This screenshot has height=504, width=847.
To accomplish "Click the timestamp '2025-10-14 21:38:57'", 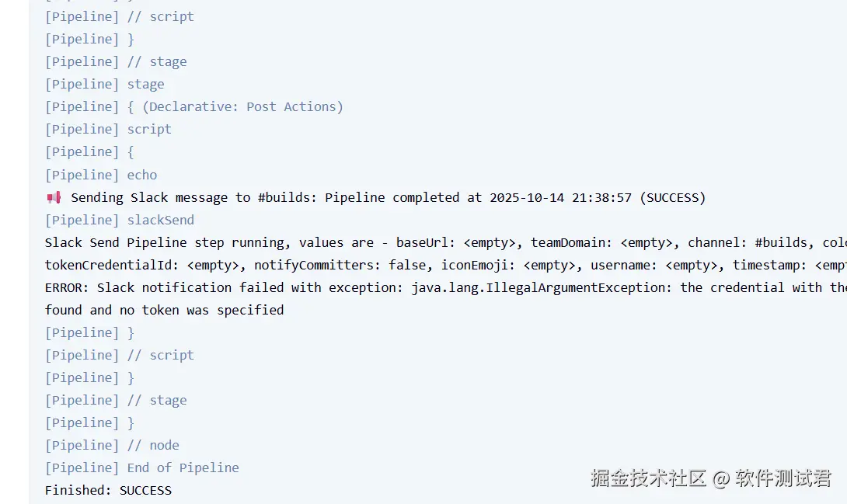I will click(x=561, y=197).
